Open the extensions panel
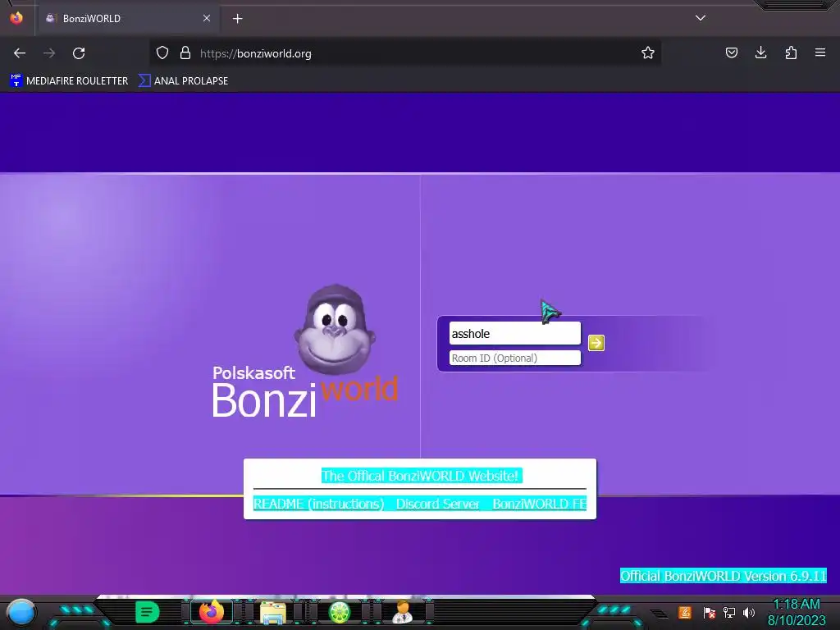The image size is (840, 630). tap(791, 52)
